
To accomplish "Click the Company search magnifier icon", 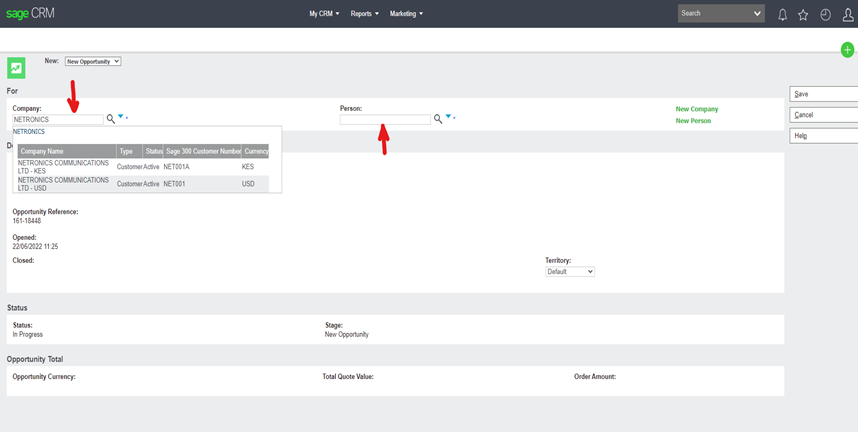I will point(111,119).
